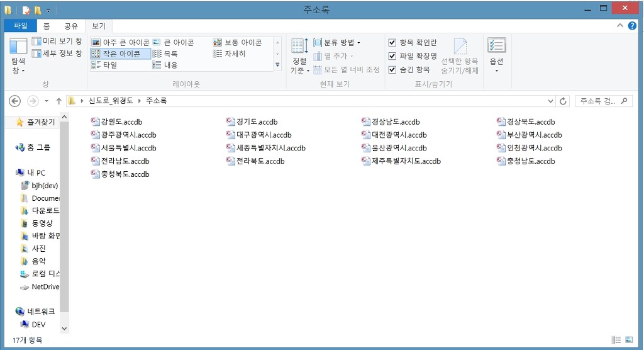Select 목록 list layout

(x=165, y=54)
